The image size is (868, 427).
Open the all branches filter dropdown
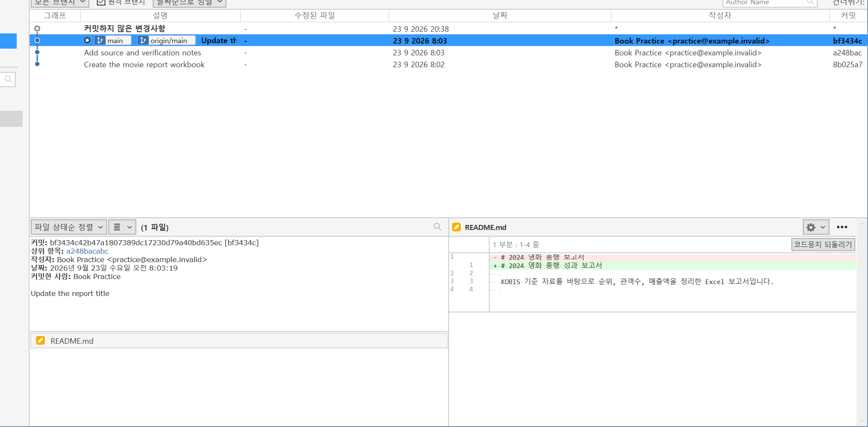click(60, 3)
